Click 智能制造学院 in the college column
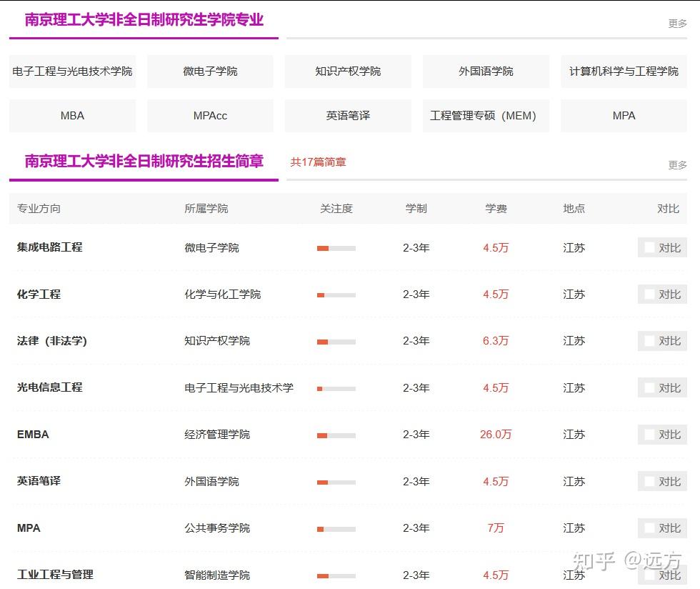The image size is (700, 589). click(x=217, y=575)
